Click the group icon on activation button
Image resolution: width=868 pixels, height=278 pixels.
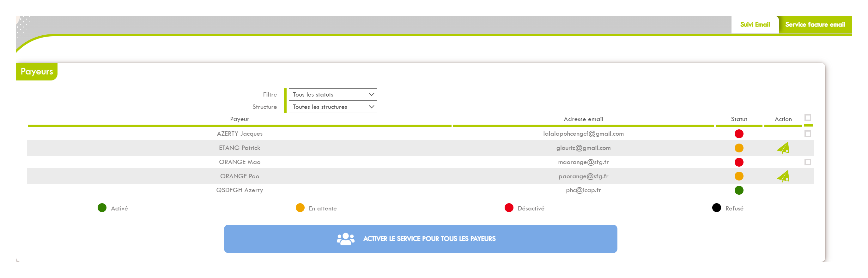tap(345, 239)
